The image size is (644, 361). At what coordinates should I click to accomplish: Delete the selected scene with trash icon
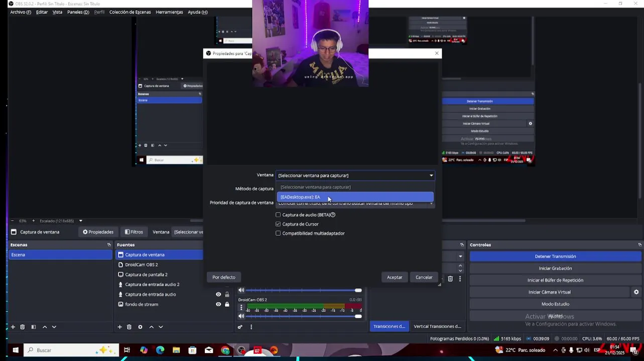(x=22, y=327)
